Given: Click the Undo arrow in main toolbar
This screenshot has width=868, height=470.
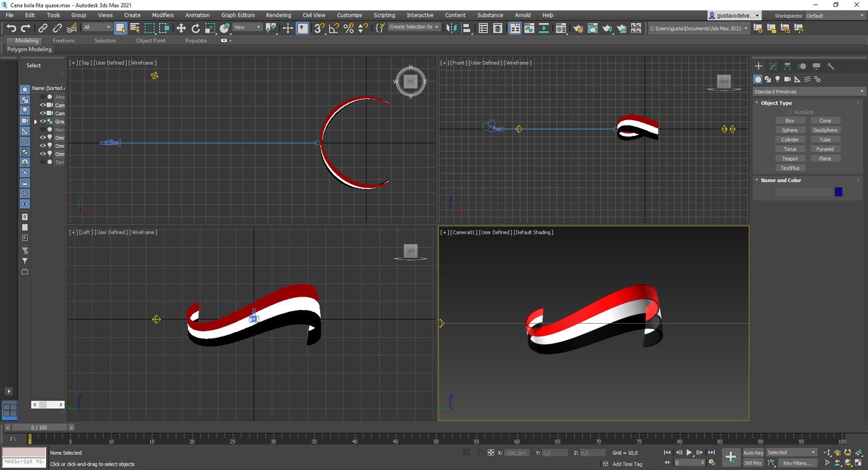Looking at the screenshot, I should click(x=11, y=28).
